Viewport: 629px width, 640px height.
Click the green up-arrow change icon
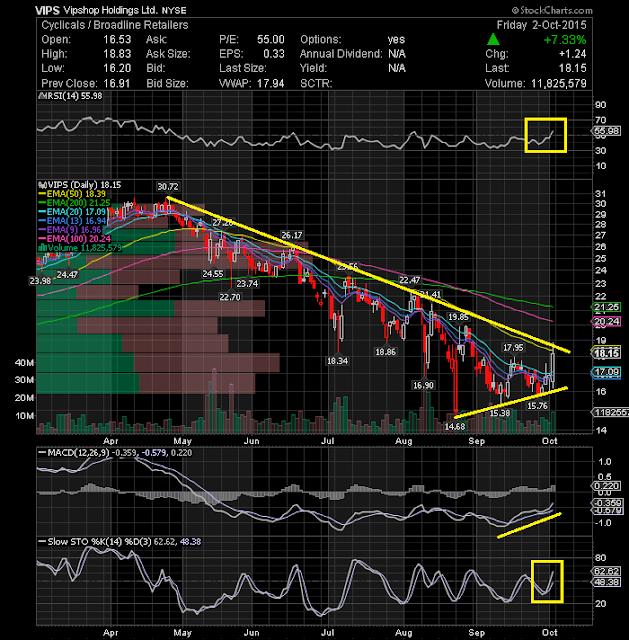(x=493, y=40)
